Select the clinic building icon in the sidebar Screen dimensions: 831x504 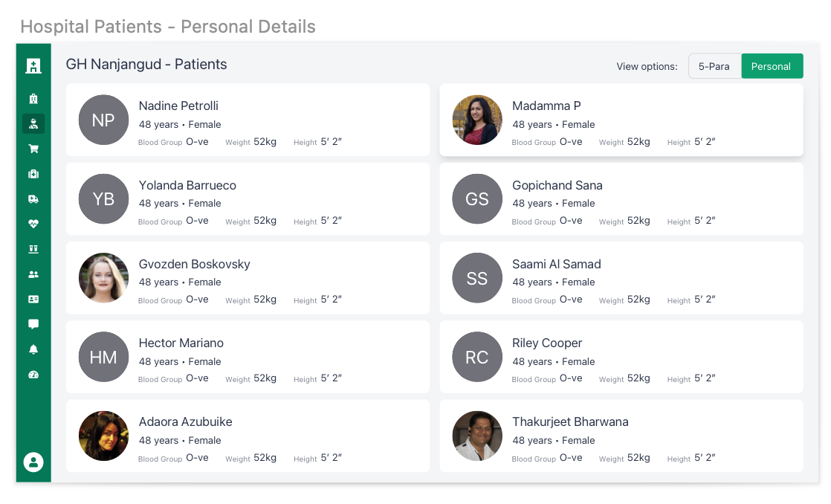click(33, 98)
